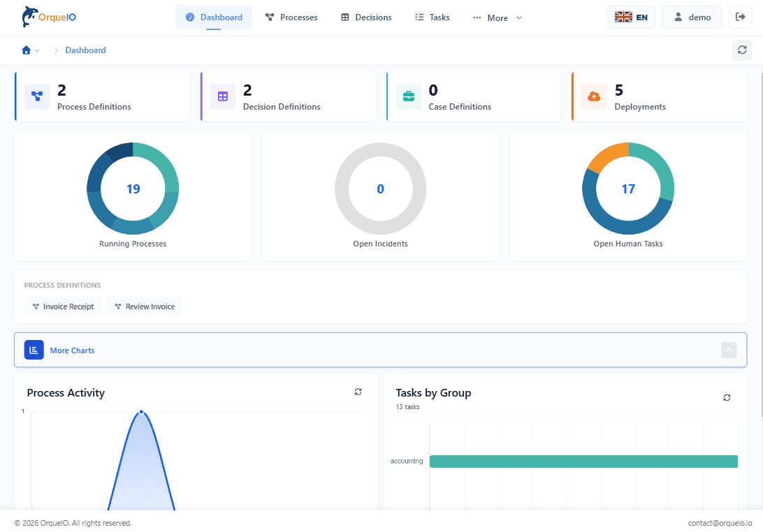Click the Review Invoice chip icon
The image size is (763, 532).
118,306
